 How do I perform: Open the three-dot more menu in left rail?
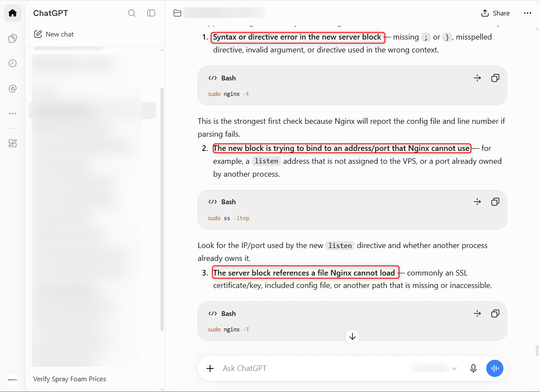click(12, 113)
